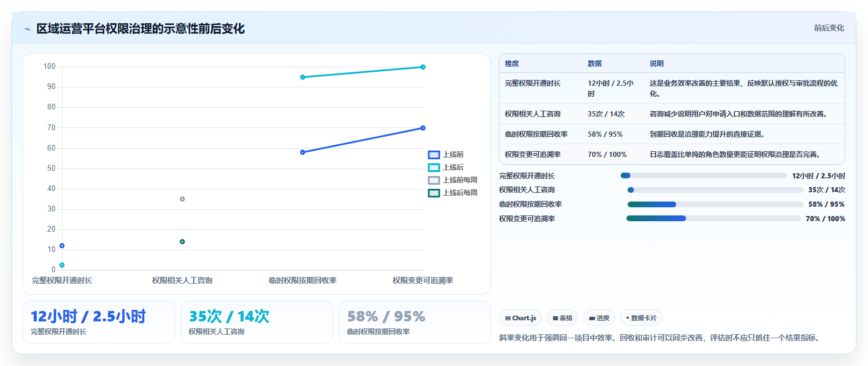Click the y-axis value 100

coord(49,67)
